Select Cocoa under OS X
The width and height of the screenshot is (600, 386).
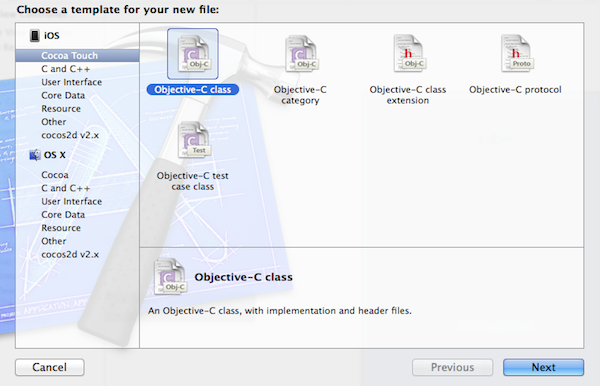[55, 175]
